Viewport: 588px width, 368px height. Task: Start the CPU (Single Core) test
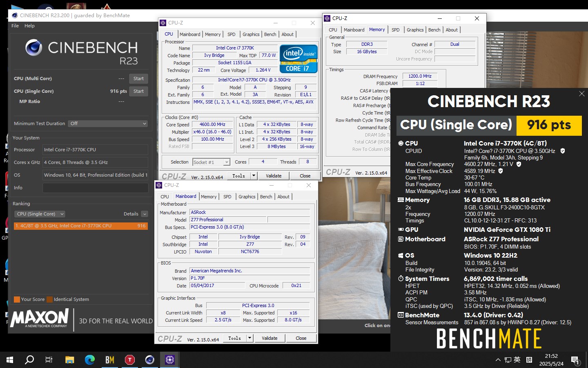pyautogui.click(x=138, y=91)
